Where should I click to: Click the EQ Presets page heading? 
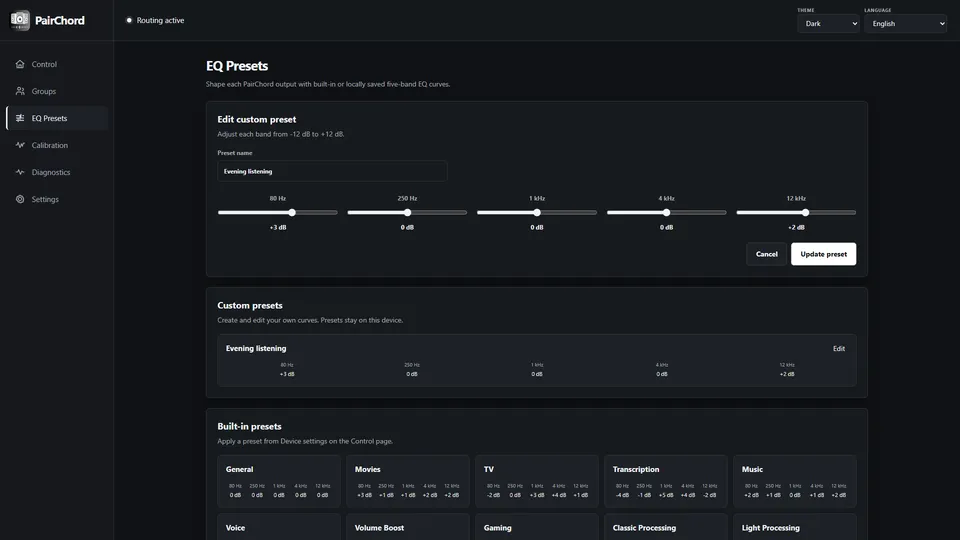(237, 66)
